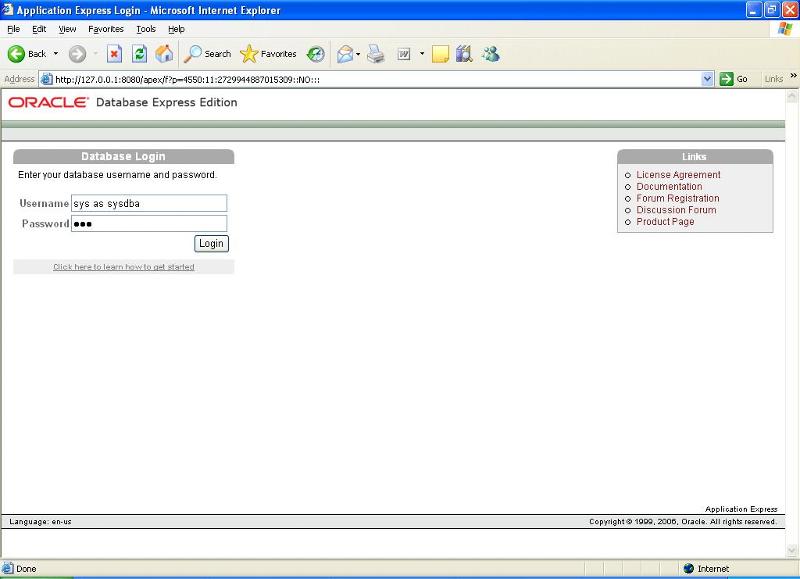The width and height of the screenshot is (800, 579).
Task: Click the Links toolbar label
Action: 773,79
